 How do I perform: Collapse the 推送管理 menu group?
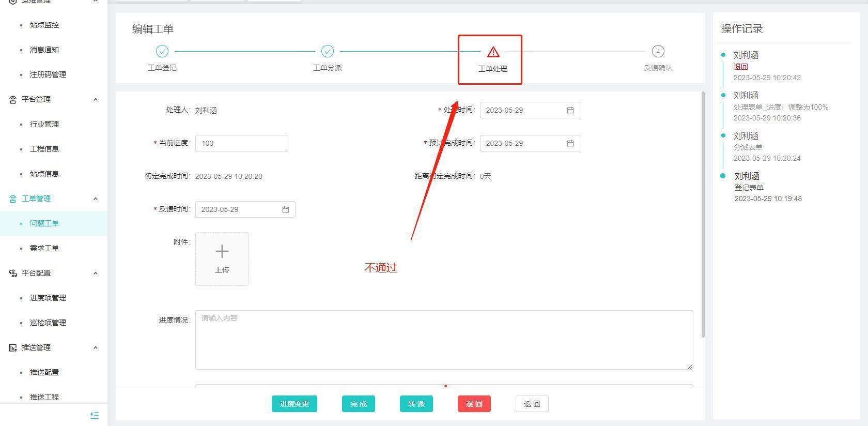(x=96, y=347)
